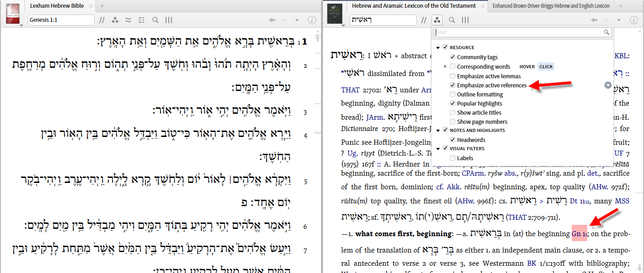Toggle parallel resources in Hebrew Bible panel
This screenshot has width=644, height=273.
pyautogui.click(x=102, y=20)
